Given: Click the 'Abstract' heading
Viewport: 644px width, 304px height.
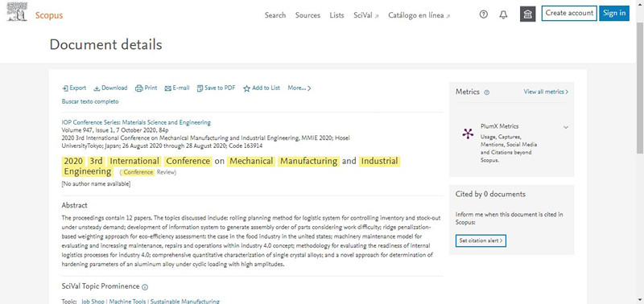Looking at the screenshot, I should coord(74,205).
